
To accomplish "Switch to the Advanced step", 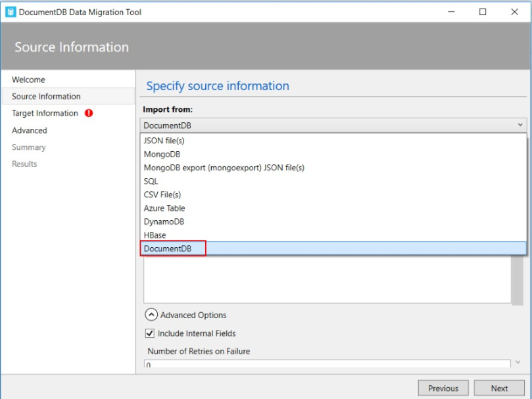I will [30, 130].
